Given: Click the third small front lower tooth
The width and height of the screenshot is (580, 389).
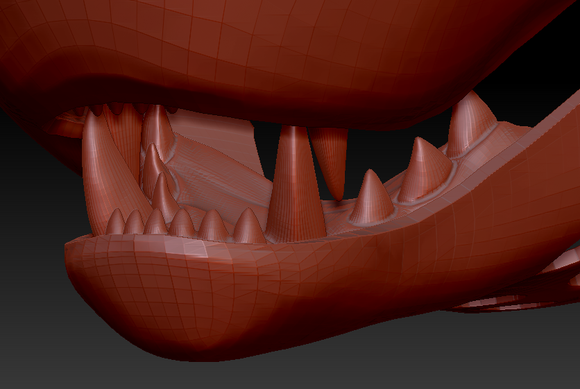Looking at the screenshot, I should click(x=155, y=222).
